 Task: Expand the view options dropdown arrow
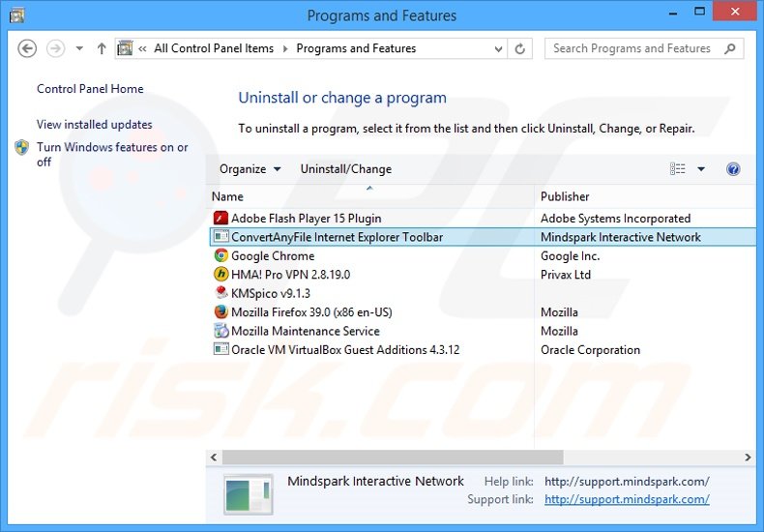pos(701,169)
